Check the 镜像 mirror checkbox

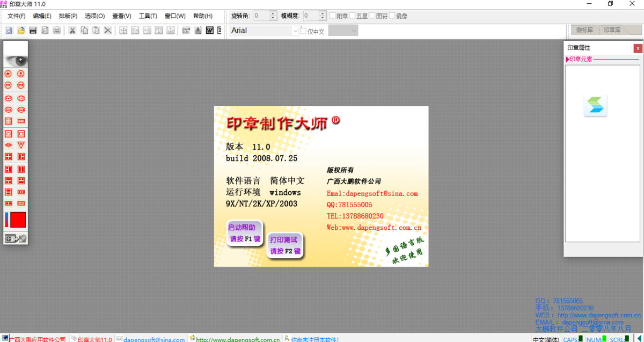coord(392,16)
